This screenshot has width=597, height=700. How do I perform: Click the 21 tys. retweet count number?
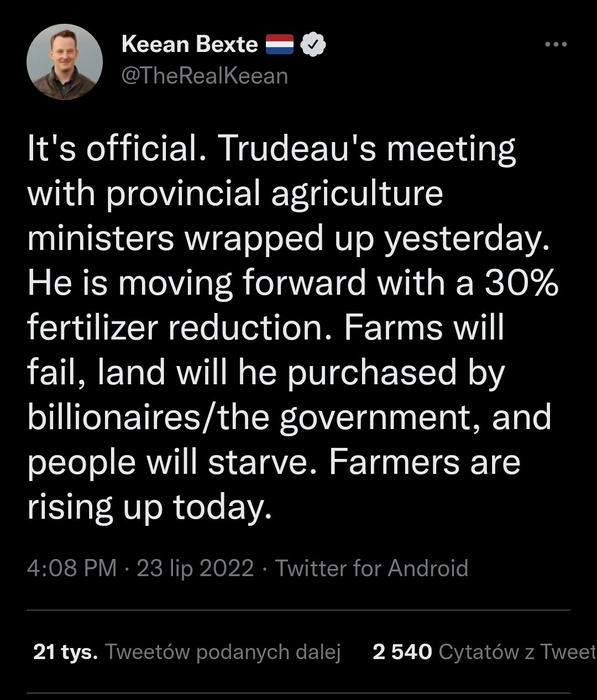click(65, 652)
